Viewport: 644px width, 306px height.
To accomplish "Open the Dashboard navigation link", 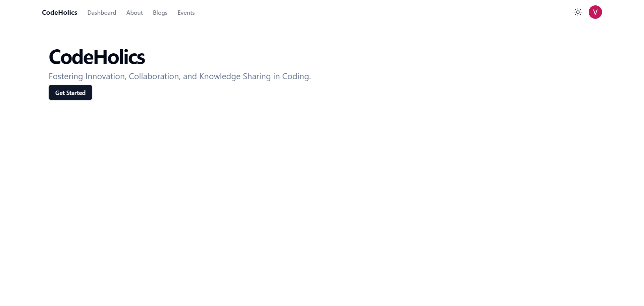I will 102,13.
